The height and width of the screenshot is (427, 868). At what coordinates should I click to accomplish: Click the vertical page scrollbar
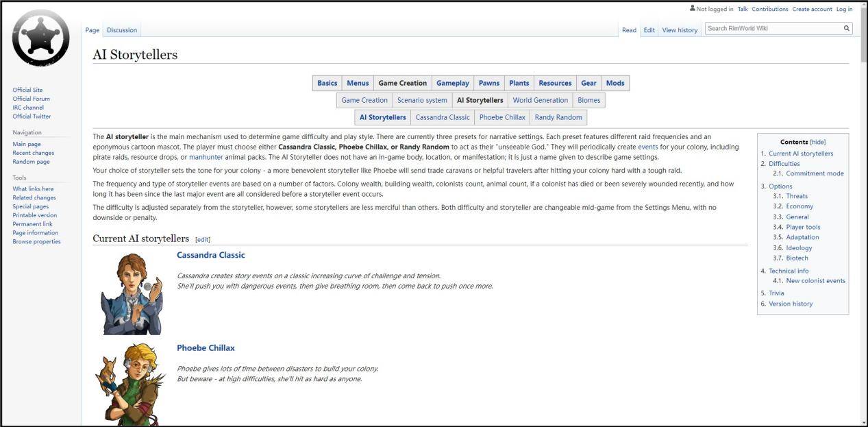[x=863, y=206]
